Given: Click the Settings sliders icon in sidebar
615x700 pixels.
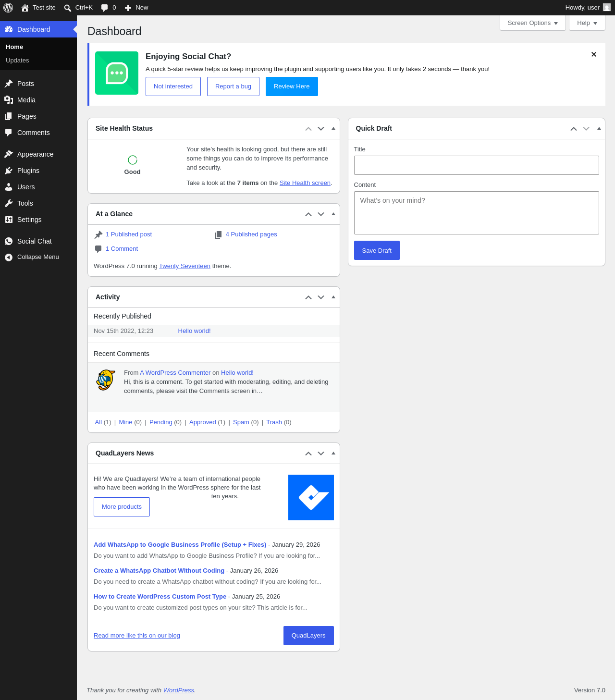Looking at the screenshot, I should tap(9, 220).
